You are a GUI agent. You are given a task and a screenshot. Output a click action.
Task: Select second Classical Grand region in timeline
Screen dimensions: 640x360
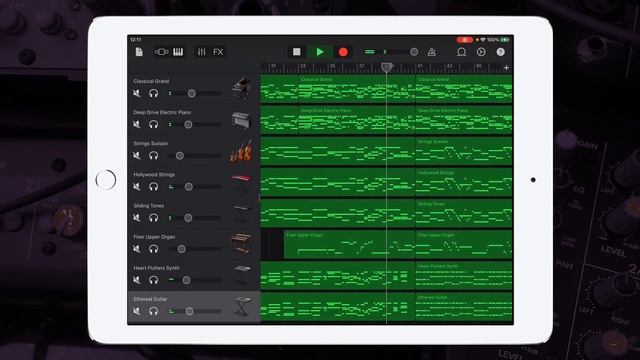pyautogui.click(x=464, y=89)
